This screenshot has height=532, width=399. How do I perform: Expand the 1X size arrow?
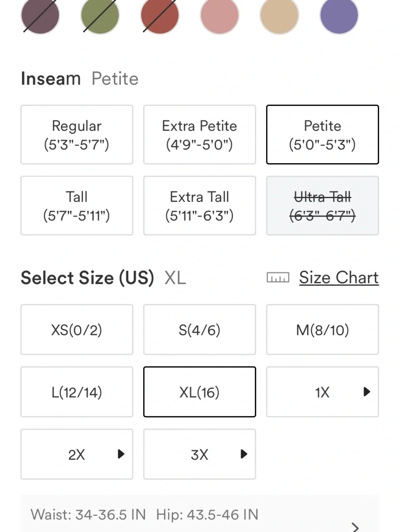[367, 392]
